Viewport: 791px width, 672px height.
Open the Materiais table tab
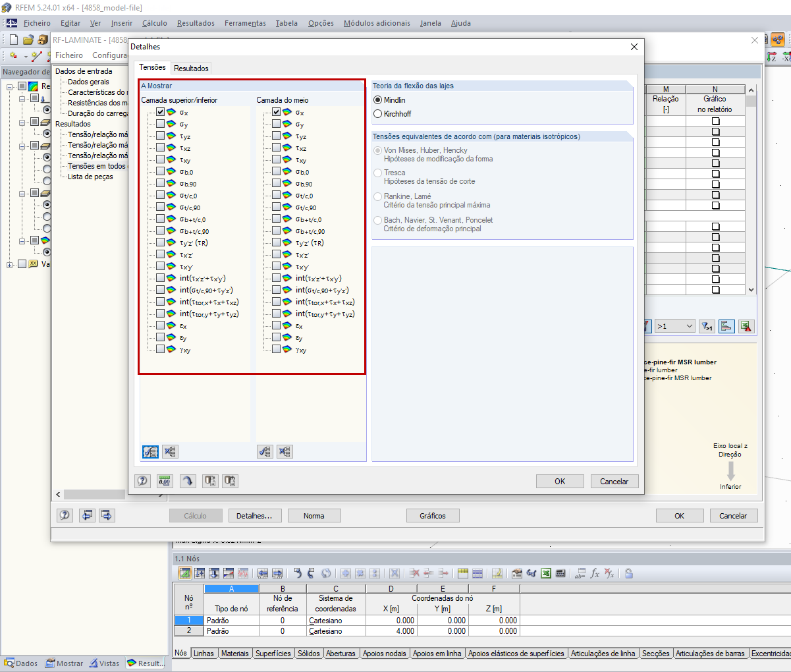coord(235,654)
